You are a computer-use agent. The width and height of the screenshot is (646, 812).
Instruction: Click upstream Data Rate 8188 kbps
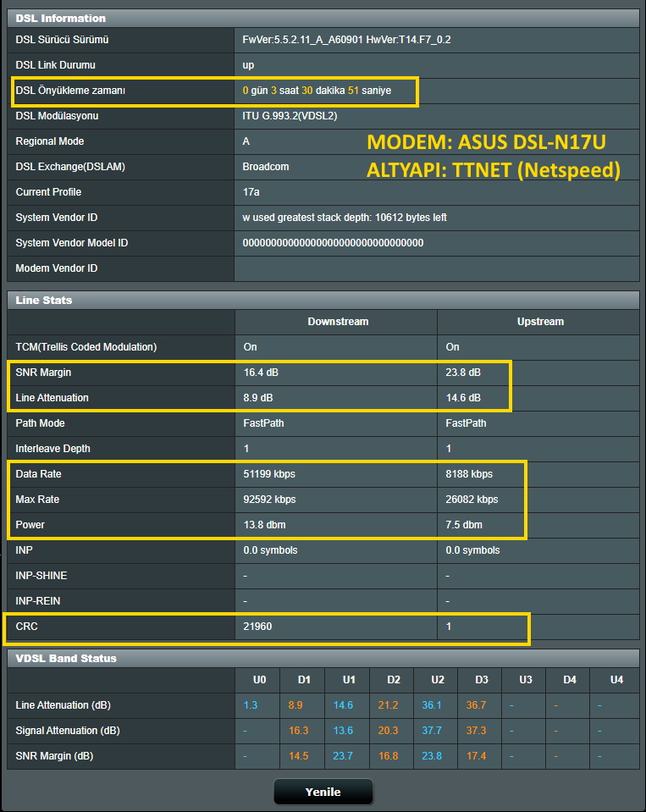469,474
